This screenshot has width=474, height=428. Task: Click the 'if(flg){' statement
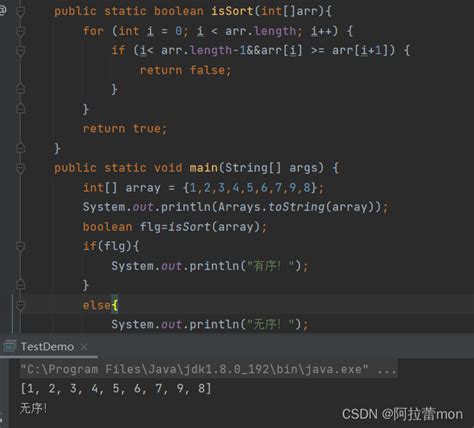click(x=111, y=247)
